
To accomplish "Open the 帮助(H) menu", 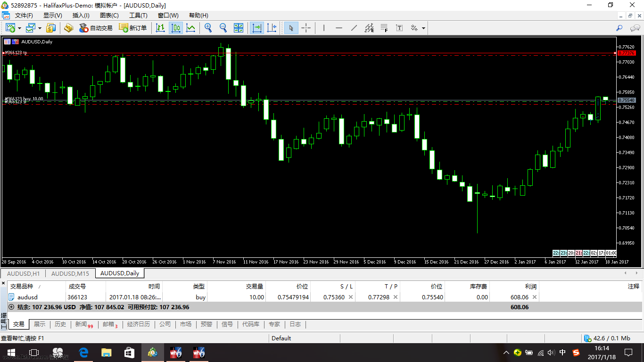I will click(198, 15).
